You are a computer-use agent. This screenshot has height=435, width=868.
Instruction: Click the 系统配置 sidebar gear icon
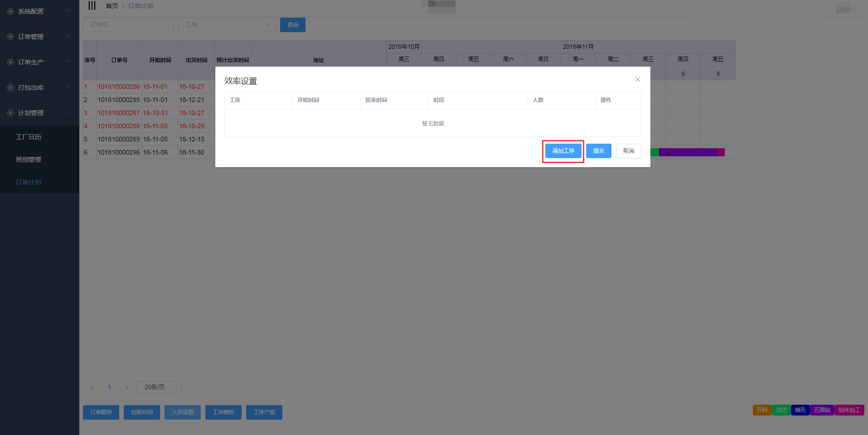pos(10,11)
